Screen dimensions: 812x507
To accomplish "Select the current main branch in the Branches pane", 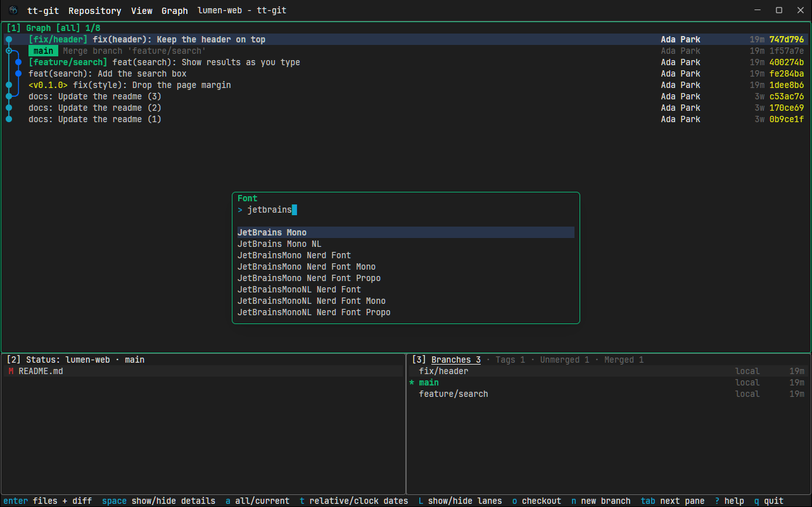I will (608, 383).
